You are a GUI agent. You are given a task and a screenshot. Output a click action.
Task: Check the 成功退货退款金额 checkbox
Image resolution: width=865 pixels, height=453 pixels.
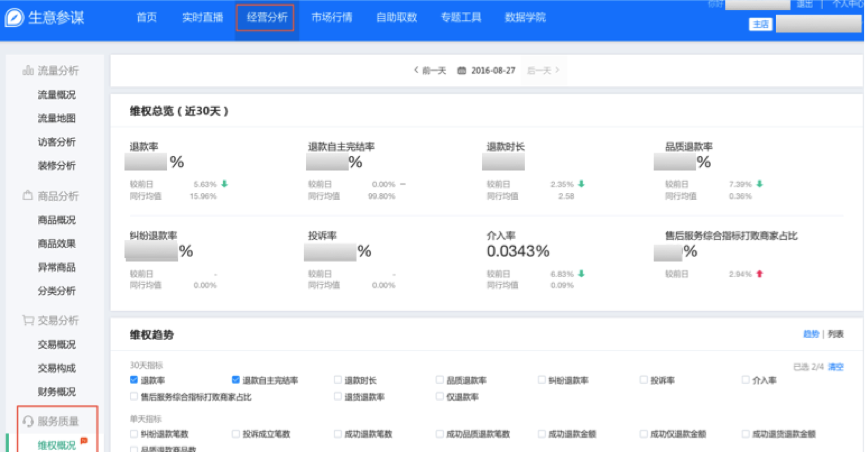click(x=745, y=434)
